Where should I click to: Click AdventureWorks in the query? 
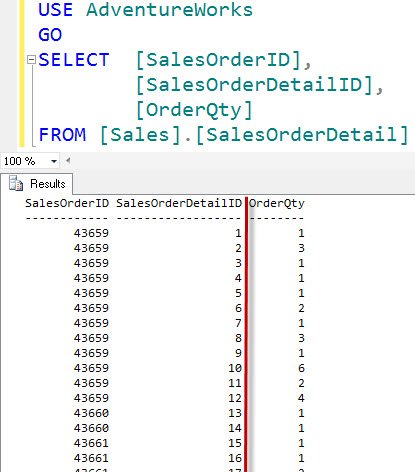[x=169, y=9]
